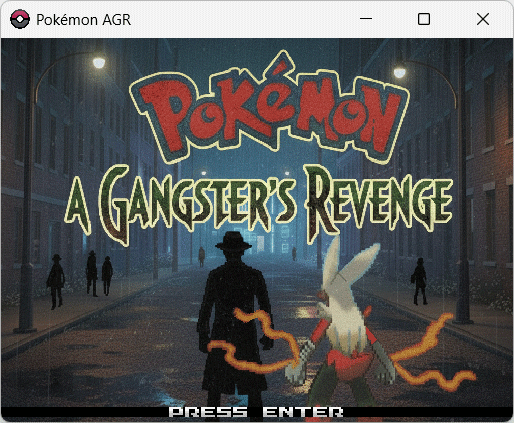
Task: Maximize the Pokémon AGR window
Action: click(x=424, y=19)
